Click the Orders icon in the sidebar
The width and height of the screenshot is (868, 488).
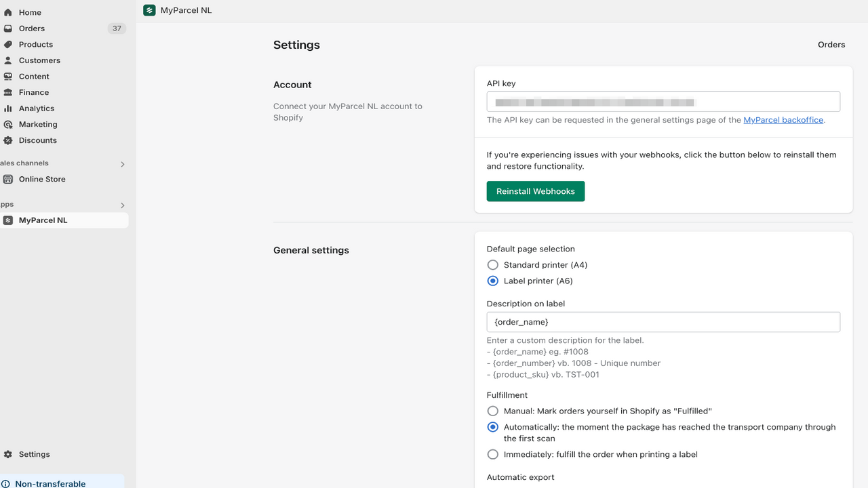(x=8, y=28)
